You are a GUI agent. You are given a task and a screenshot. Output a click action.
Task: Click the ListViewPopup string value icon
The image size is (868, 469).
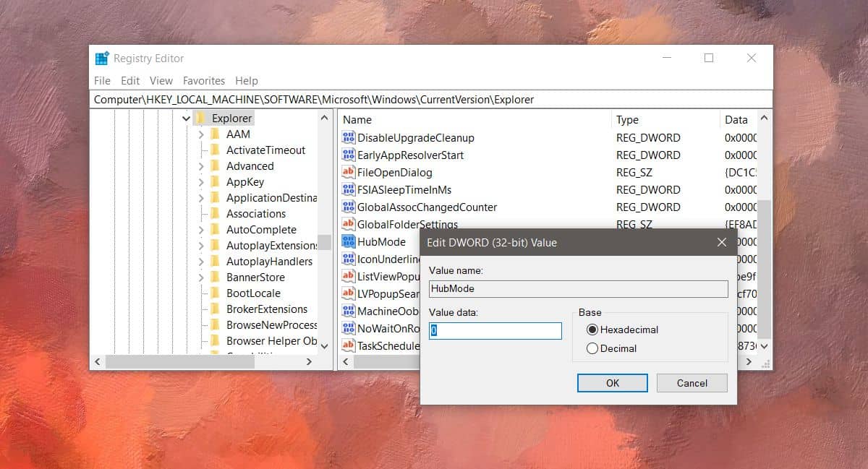349,276
